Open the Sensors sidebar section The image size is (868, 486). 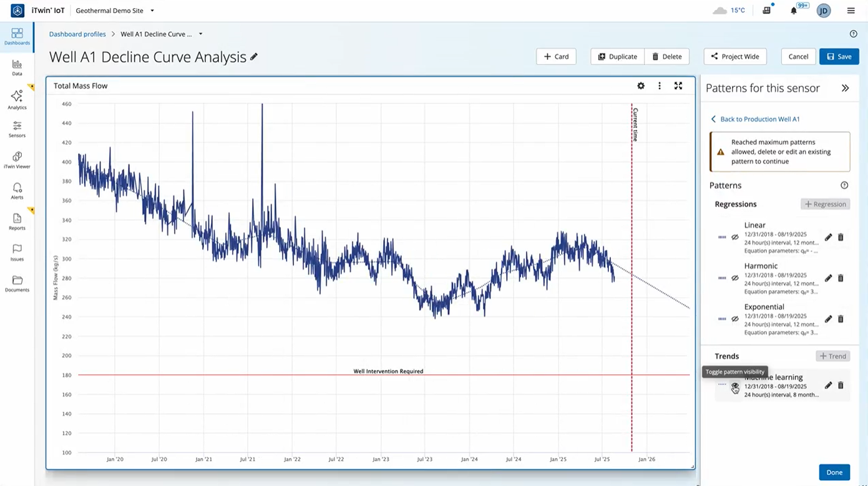[17, 130]
